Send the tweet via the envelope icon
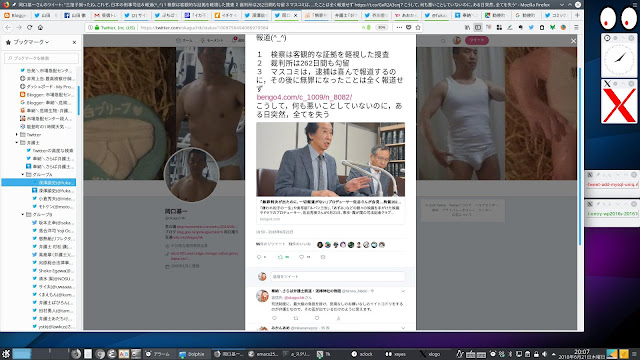This screenshot has height=360, width=640. (323, 257)
